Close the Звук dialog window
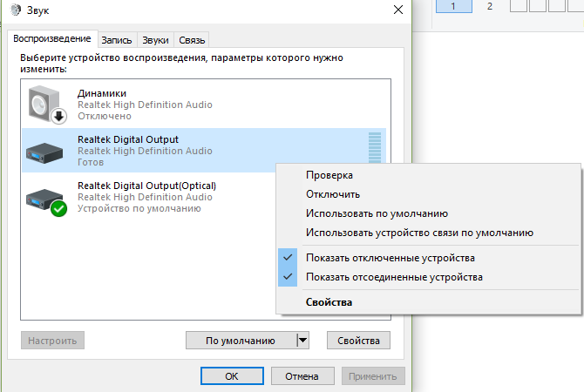584x392 pixels. click(398, 10)
